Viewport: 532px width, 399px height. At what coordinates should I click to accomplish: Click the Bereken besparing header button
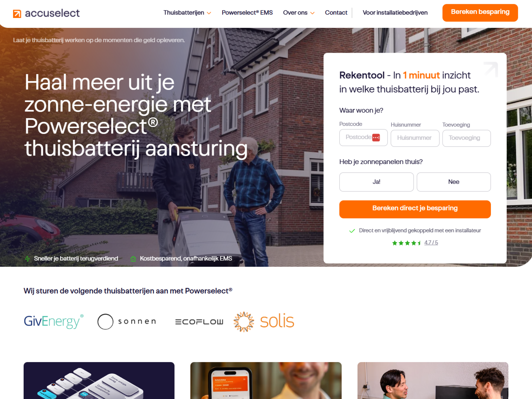point(480,13)
